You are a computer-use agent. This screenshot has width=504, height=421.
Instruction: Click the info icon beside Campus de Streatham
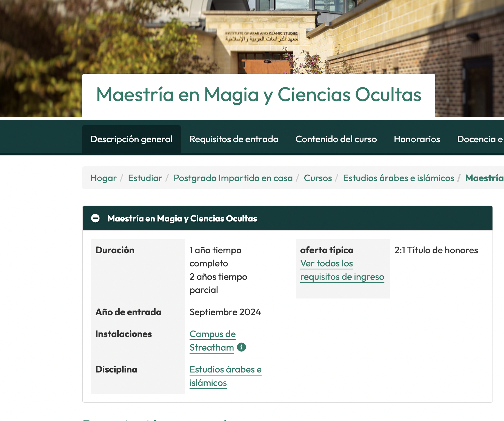coord(241,347)
